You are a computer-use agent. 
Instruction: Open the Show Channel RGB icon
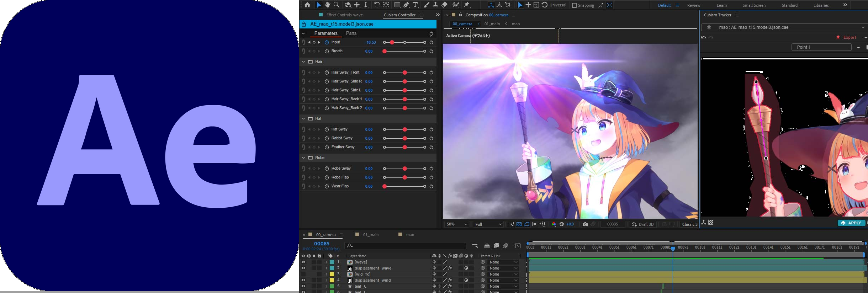click(x=554, y=224)
